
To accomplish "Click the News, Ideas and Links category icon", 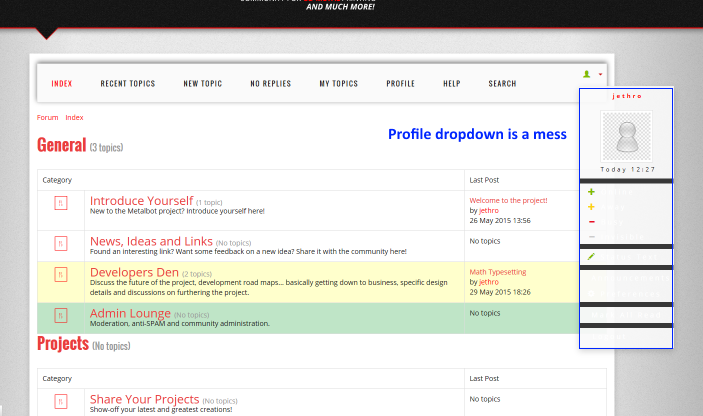I will [60, 244].
